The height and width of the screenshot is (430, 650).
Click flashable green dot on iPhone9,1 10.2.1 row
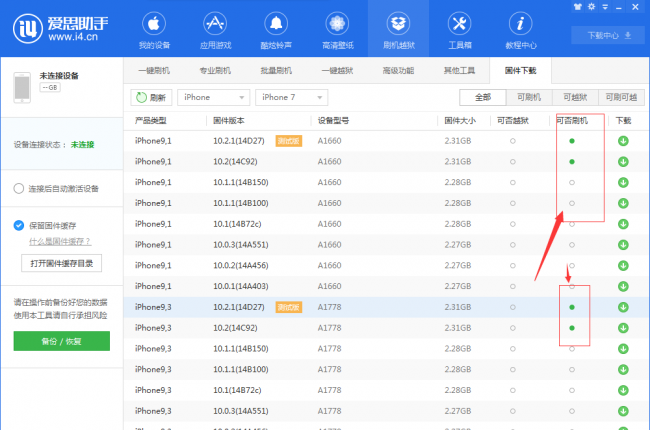(x=572, y=141)
